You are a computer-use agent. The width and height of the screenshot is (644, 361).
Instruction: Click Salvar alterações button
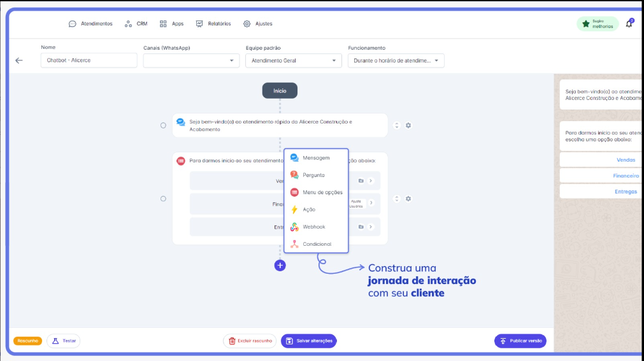click(309, 341)
